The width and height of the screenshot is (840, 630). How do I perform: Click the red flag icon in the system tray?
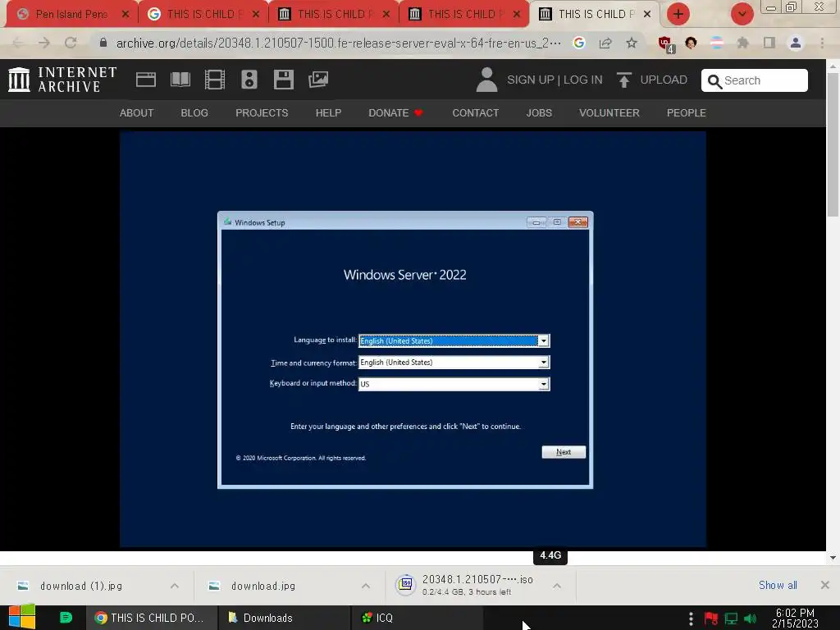pyautogui.click(x=711, y=619)
